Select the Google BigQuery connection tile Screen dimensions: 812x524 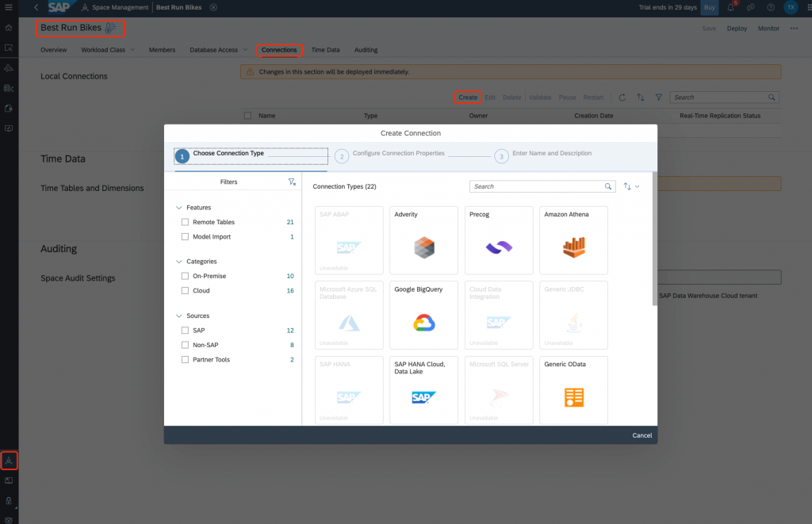[x=423, y=316]
